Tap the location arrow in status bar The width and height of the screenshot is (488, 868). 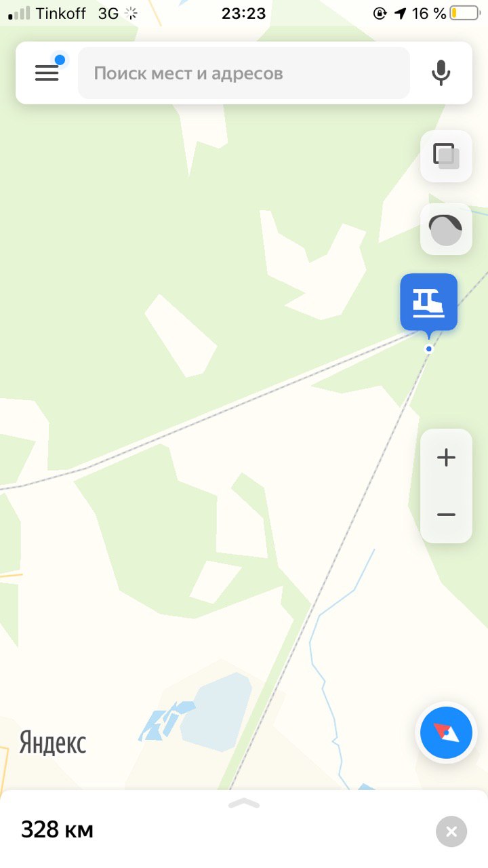(x=401, y=13)
